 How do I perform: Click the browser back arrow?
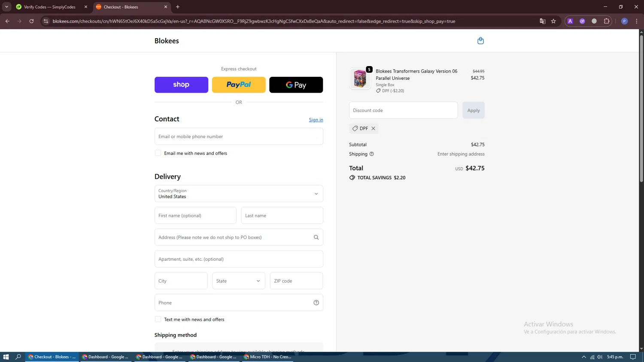tap(7, 21)
